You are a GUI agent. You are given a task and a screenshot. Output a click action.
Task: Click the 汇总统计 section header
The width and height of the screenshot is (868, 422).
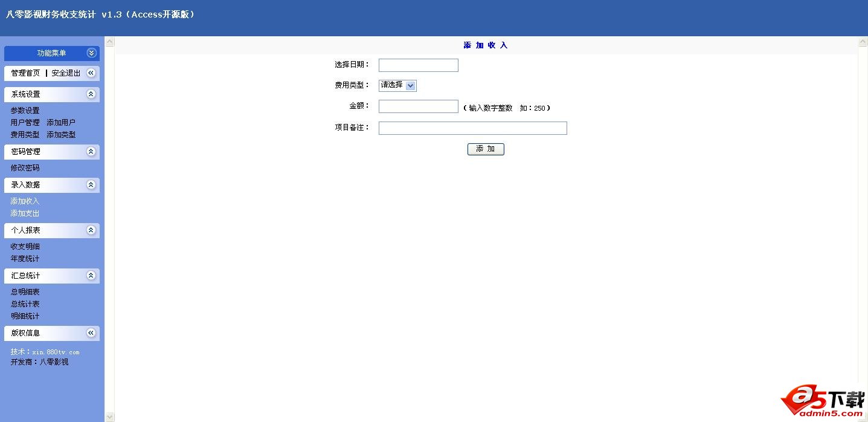click(52, 276)
